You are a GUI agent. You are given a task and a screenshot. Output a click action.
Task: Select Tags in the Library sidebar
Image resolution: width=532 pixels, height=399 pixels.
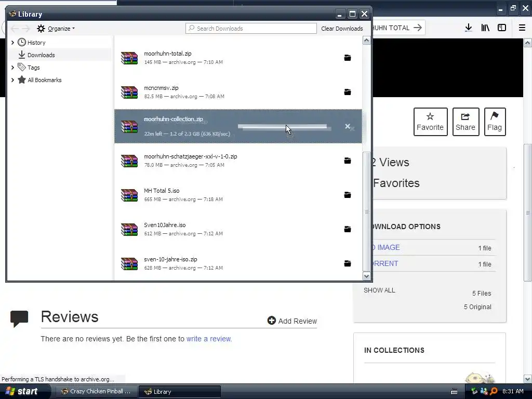pos(34,68)
